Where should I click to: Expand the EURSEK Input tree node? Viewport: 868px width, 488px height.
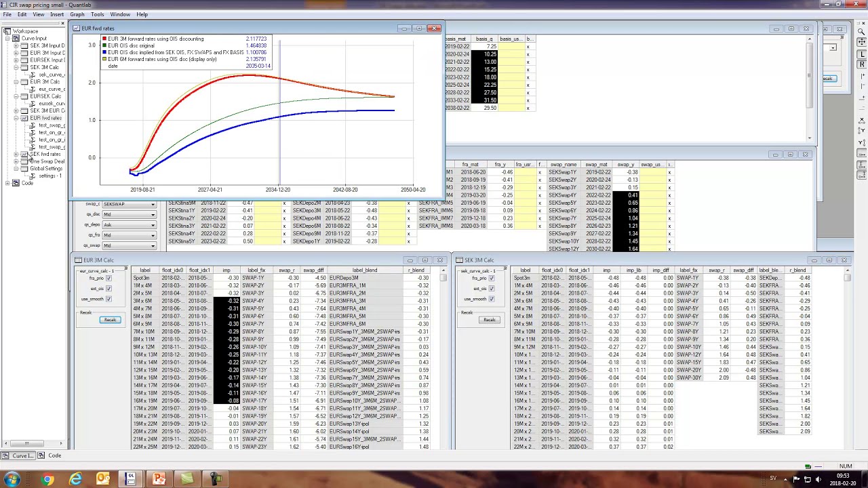[16, 60]
